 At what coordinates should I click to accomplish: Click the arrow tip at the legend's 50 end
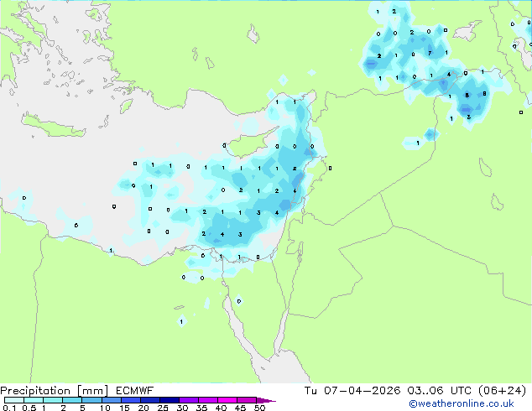click(266, 400)
